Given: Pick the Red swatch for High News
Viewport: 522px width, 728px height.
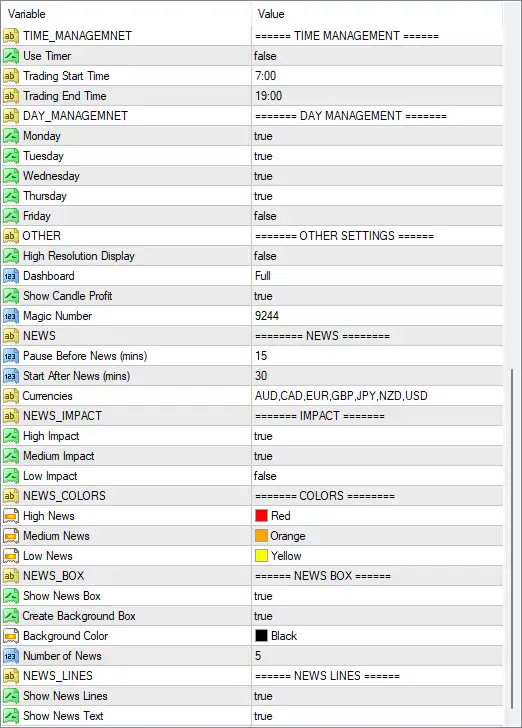Looking at the screenshot, I should click(x=261, y=516).
